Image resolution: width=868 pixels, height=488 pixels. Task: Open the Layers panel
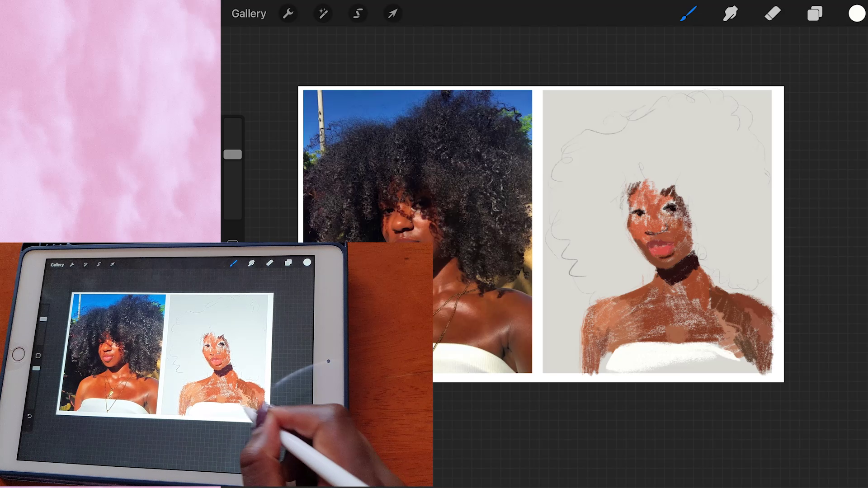(815, 14)
